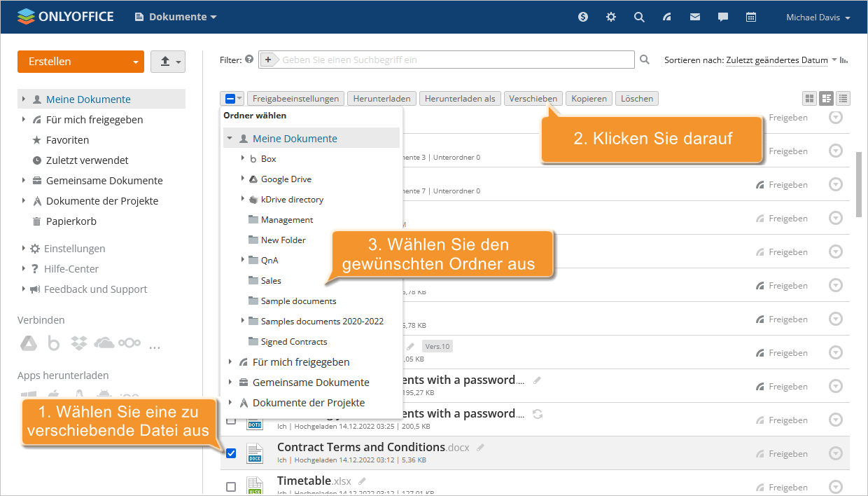Open actions menu for Contract Terms and Conditions row
Screen dimensions: 868x496
click(835, 454)
